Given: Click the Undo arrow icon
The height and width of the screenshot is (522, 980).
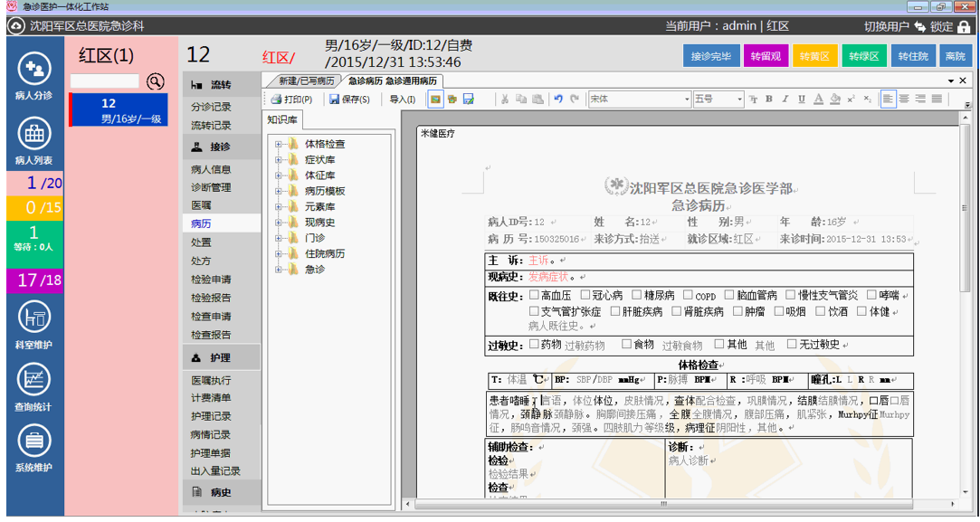Looking at the screenshot, I should point(558,99).
